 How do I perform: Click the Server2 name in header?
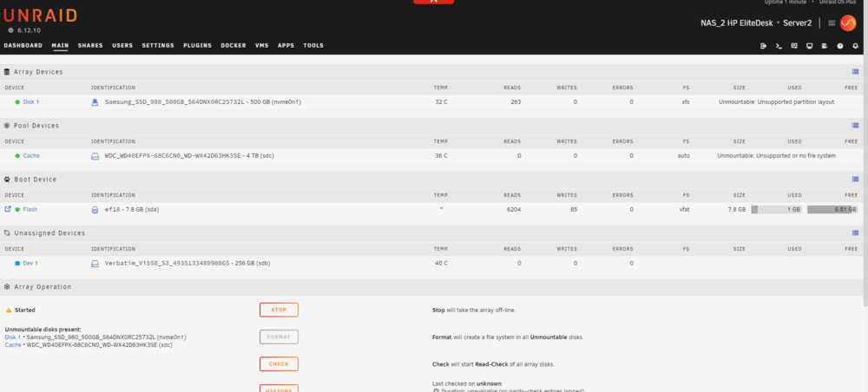(797, 23)
